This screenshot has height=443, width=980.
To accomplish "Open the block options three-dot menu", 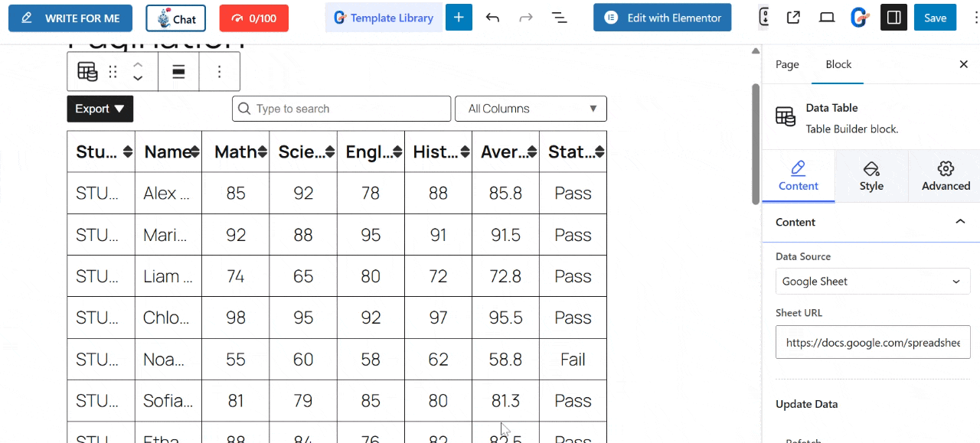I will 219,71.
